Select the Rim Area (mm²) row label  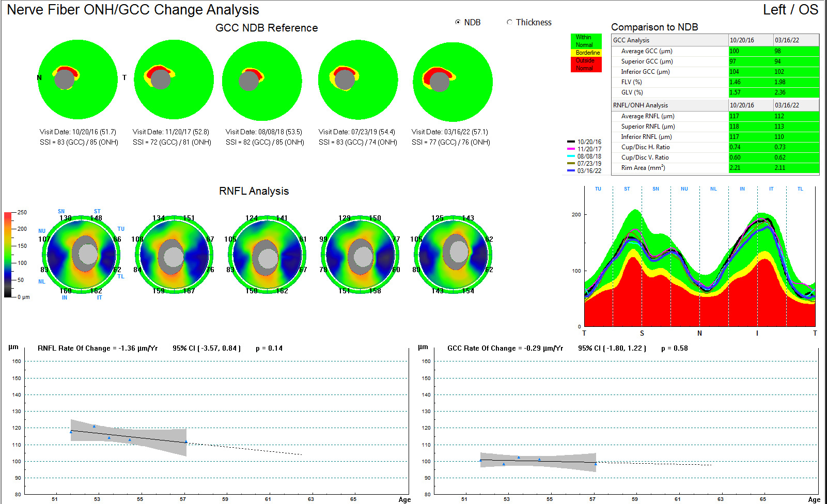tap(643, 168)
